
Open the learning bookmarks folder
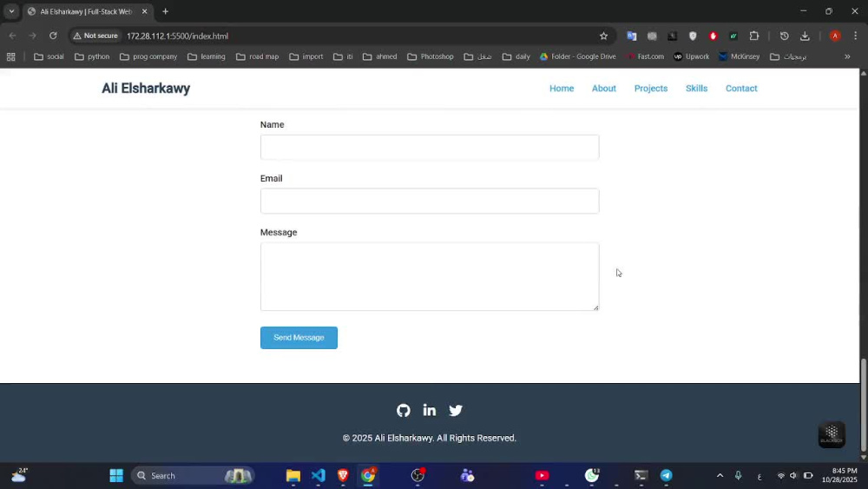(206, 56)
